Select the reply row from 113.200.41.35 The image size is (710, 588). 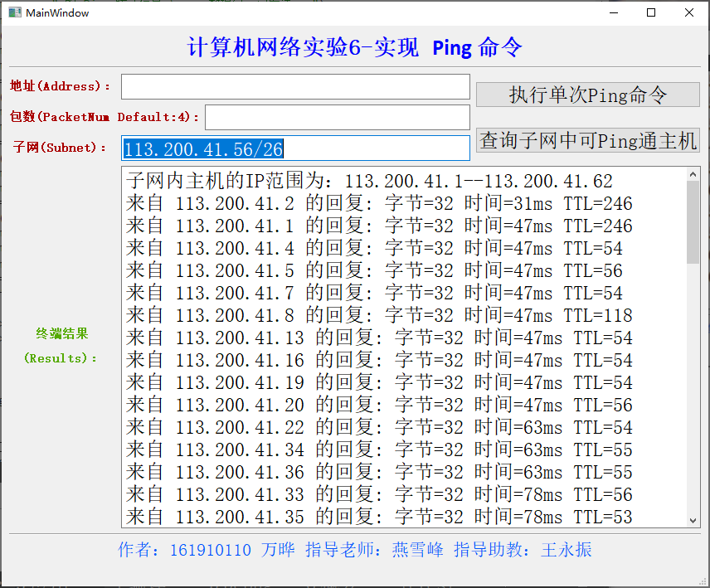coord(379,517)
